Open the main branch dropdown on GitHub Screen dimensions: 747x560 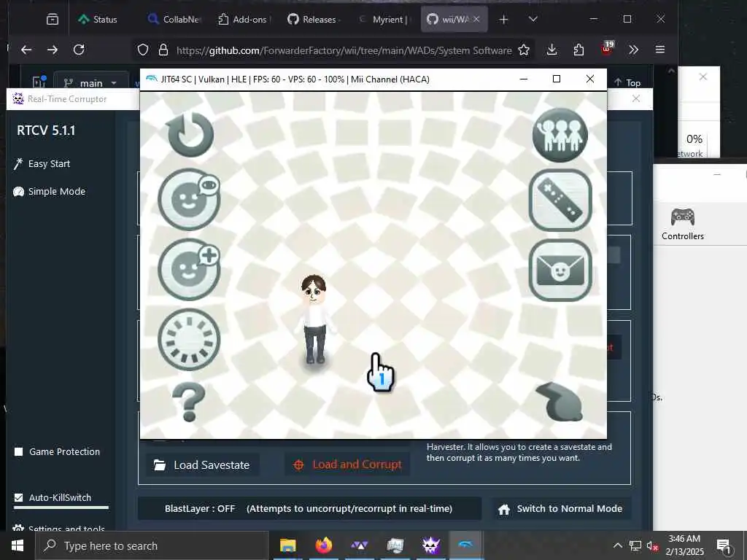[x=91, y=83]
